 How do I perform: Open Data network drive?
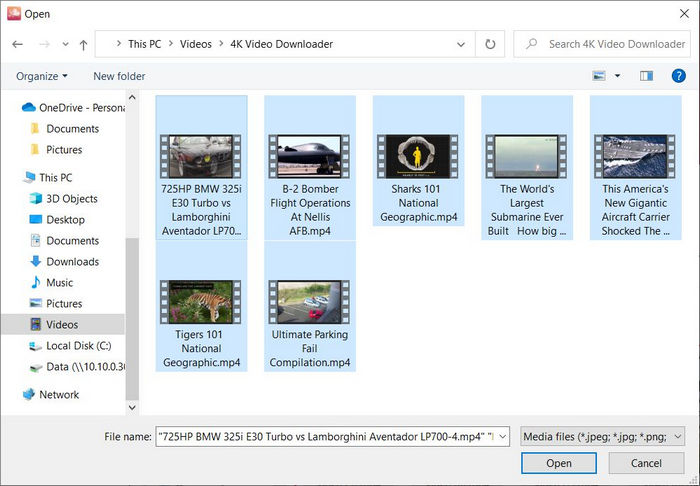tap(77, 366)
